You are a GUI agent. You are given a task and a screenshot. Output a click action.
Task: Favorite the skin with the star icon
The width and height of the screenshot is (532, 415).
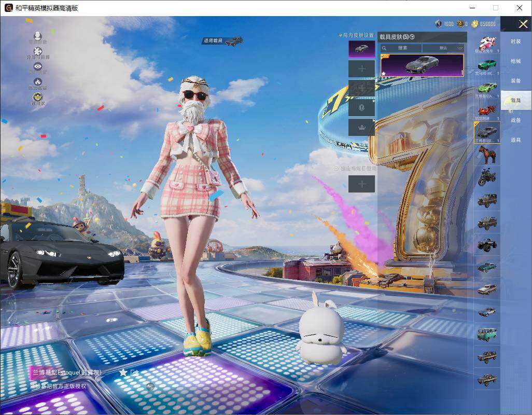(123, 372)
